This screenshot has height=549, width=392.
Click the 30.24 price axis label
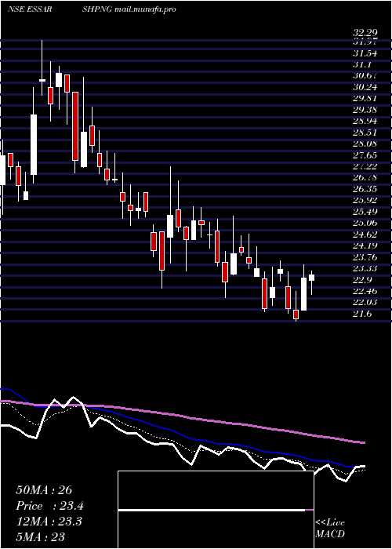365,87
